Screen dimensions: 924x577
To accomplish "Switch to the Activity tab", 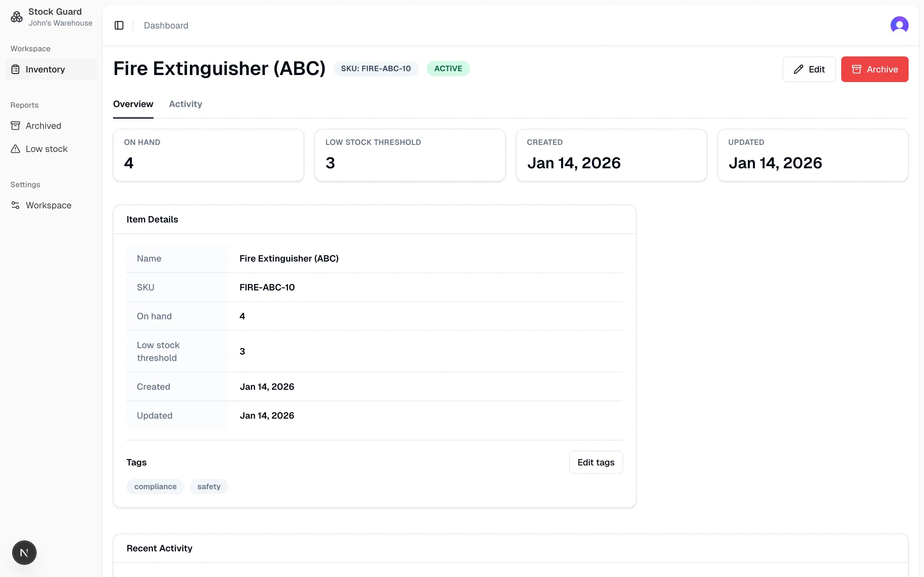I will tap(185, 104).
